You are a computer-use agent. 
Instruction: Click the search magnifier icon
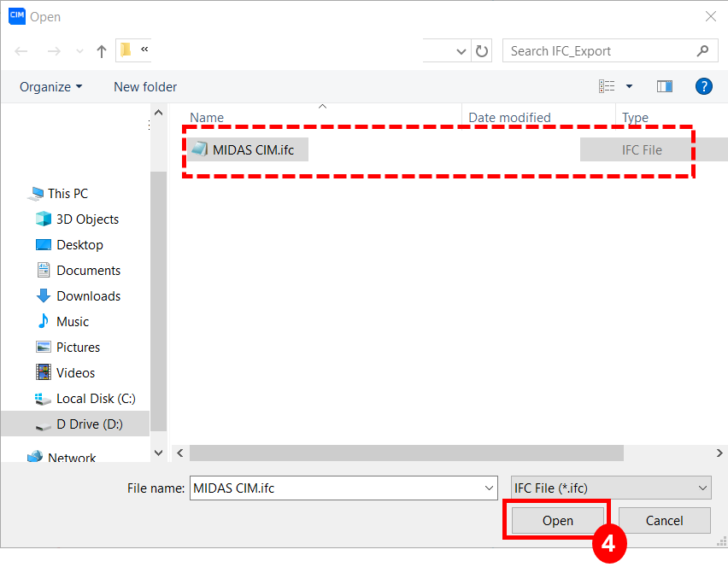pyautogui.click(x=703, y=50)
